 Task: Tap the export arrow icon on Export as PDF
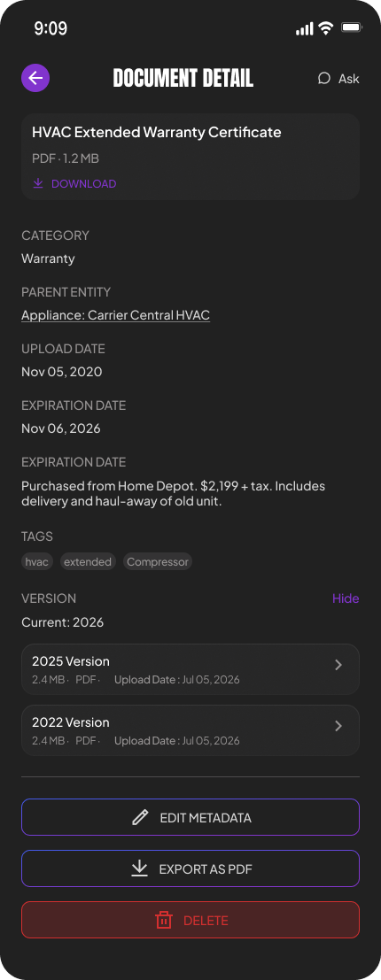[x=139, y=868]
